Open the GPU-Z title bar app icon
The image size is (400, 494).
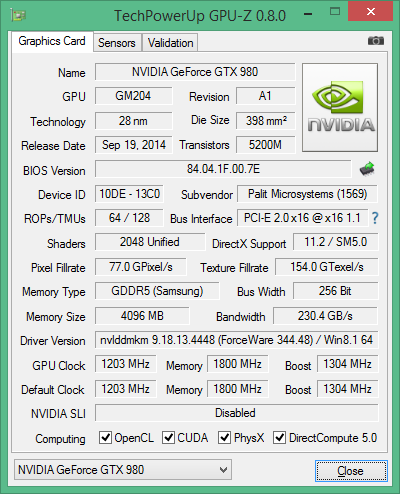(18, 15)
